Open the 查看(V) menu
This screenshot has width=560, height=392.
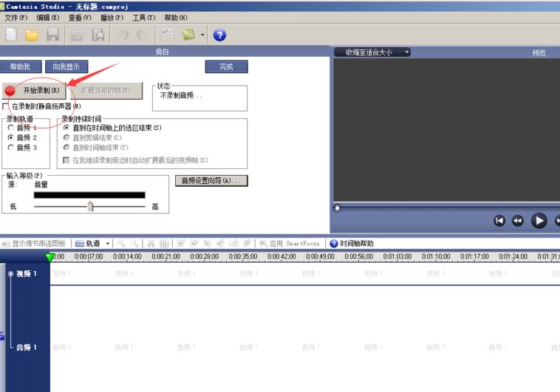(80, 18)
